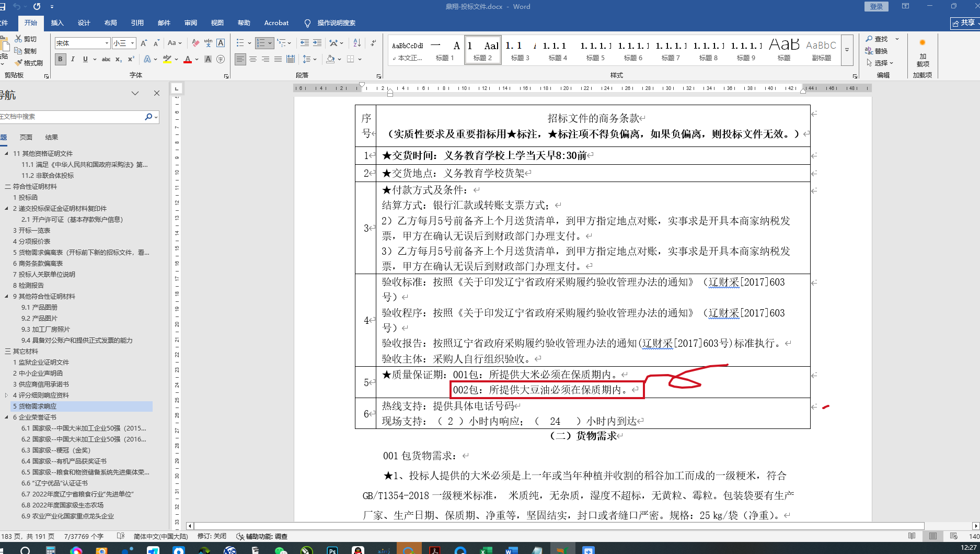Toggle justified text alignment
Image resolution: width=980 pixels, height=554 pixels.
coord(278,59)
